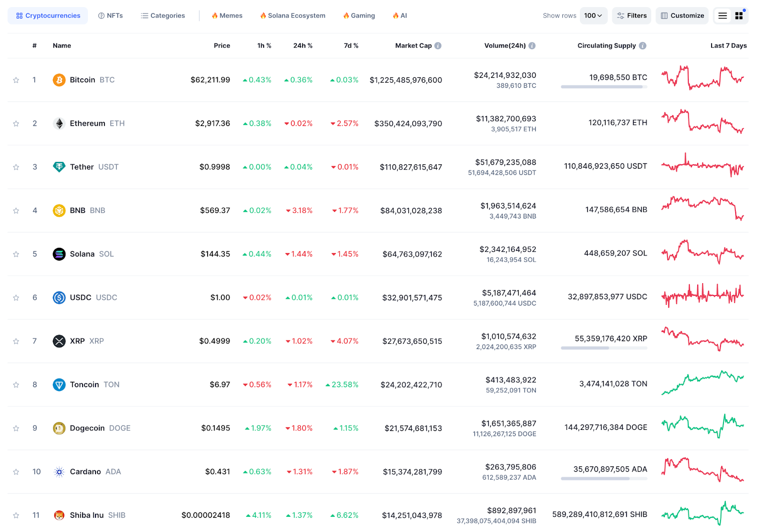
Task: Toggle the watchlist star for Toncoin
Action: (16, 385)
